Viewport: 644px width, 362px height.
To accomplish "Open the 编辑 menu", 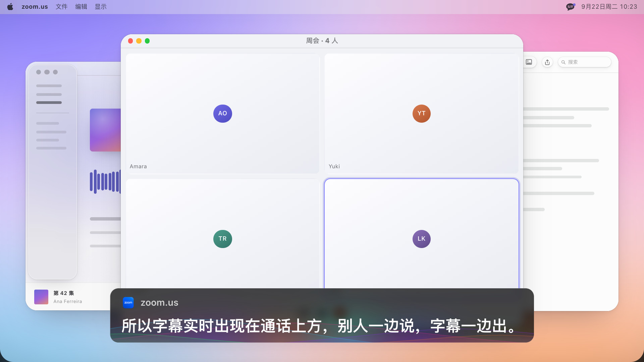I will [x=81, y=7].
